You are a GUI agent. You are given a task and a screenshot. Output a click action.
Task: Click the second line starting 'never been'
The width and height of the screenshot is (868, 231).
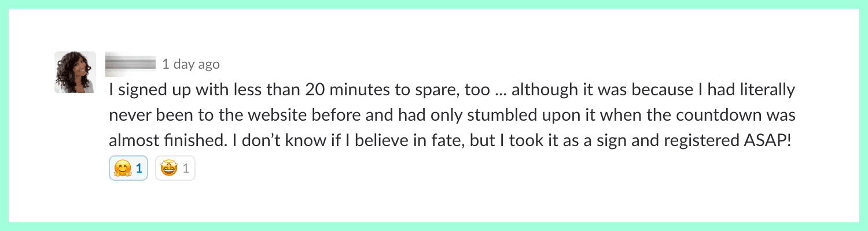click(x=451, y=115)
